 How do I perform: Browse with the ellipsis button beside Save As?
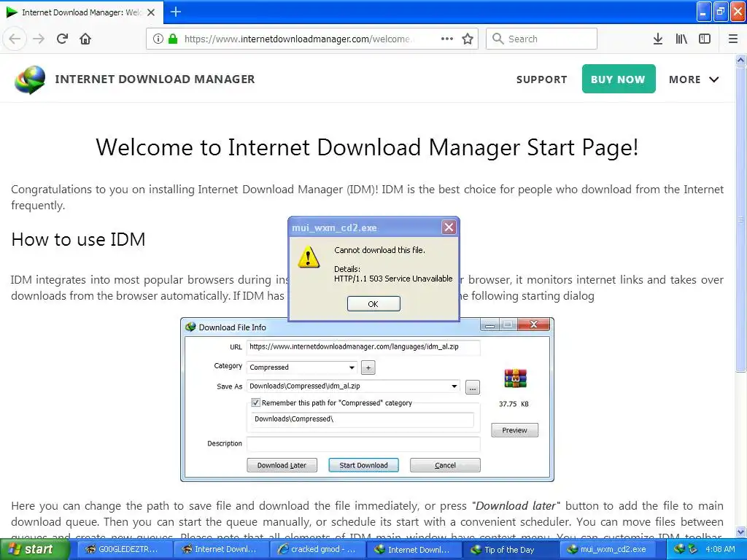[x=472, y=387]
